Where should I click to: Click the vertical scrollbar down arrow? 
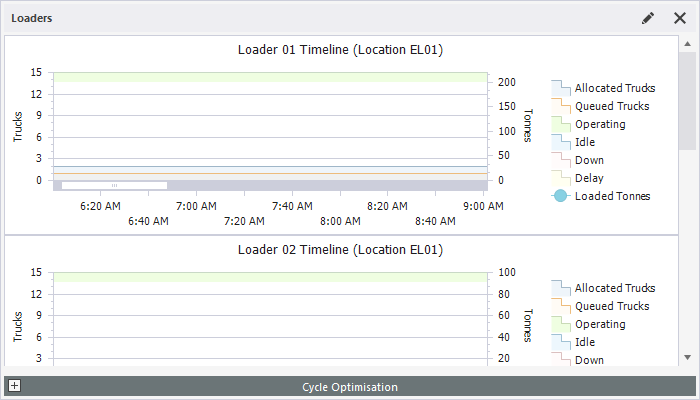coord(688,357)
